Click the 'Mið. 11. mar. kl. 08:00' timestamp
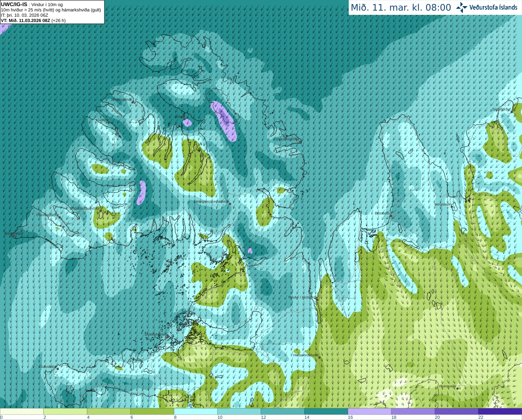The height and width of the screenshot is (420, 522). click(x=401, y=8)
